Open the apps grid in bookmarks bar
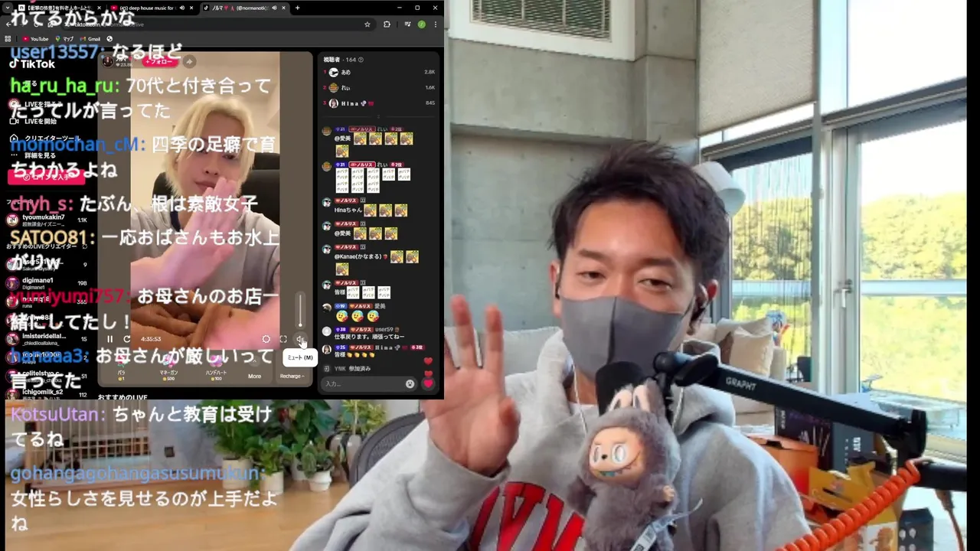The image size is (980, 551). [x=8, y=39]
